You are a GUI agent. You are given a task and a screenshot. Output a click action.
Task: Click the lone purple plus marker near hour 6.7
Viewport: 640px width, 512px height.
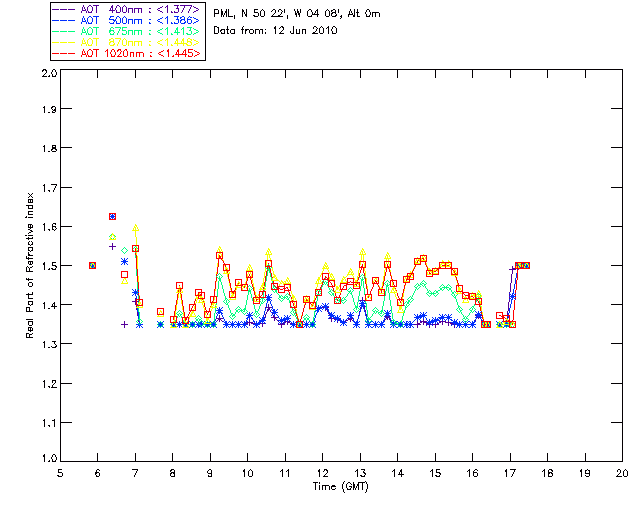click(124, 324)
